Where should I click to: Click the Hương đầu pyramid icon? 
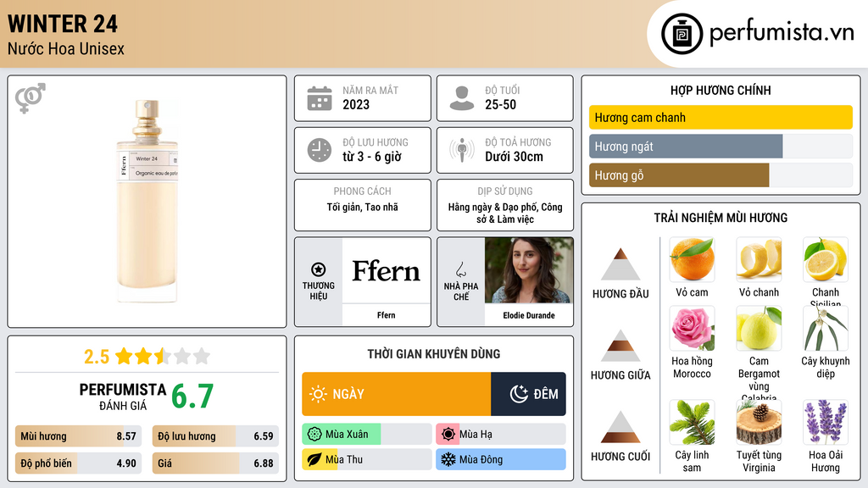(620, 264)
